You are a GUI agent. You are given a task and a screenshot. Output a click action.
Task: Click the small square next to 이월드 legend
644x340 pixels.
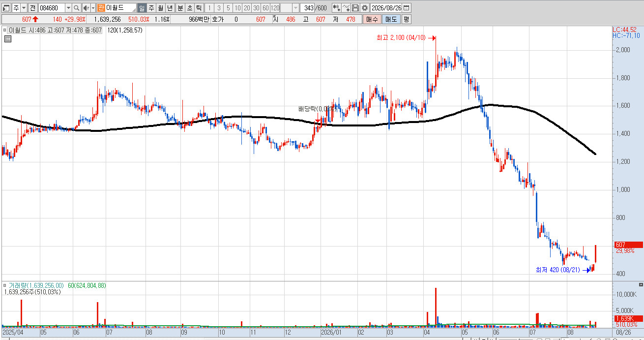(6, 30)
